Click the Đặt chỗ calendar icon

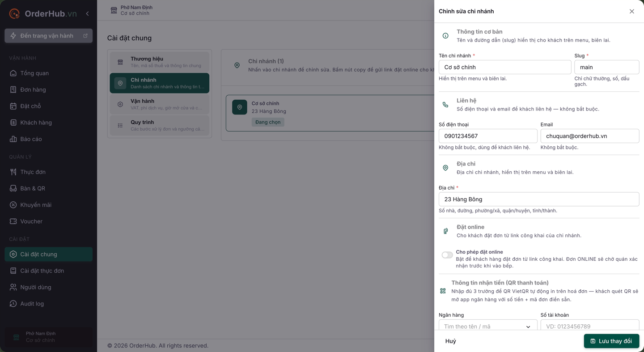pos(13,106)
